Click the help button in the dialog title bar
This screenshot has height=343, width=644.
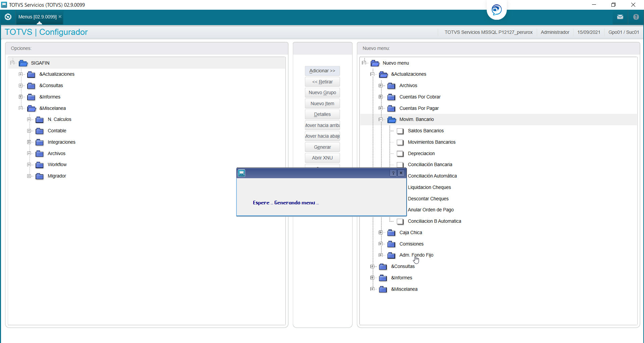pos(393,173)
